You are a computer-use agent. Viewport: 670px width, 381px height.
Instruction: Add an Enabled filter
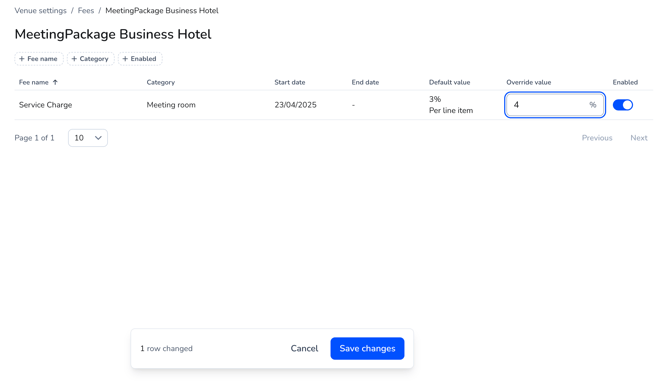140,59
